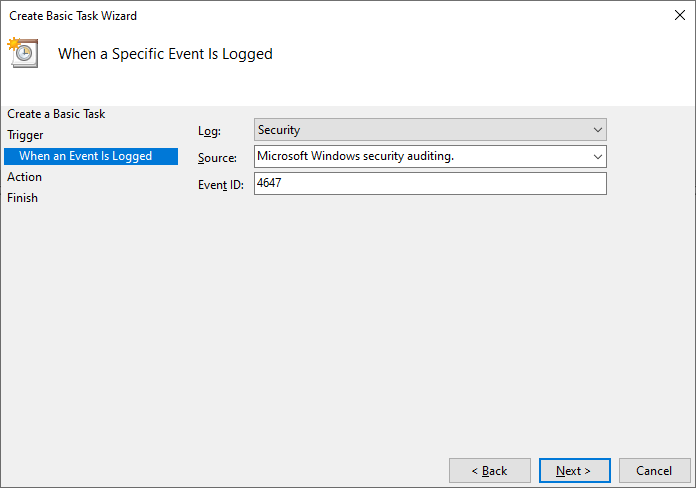Go to Create a Basic Task step
The height and width of the screenshot is (488, 696).
pos(56,114)
